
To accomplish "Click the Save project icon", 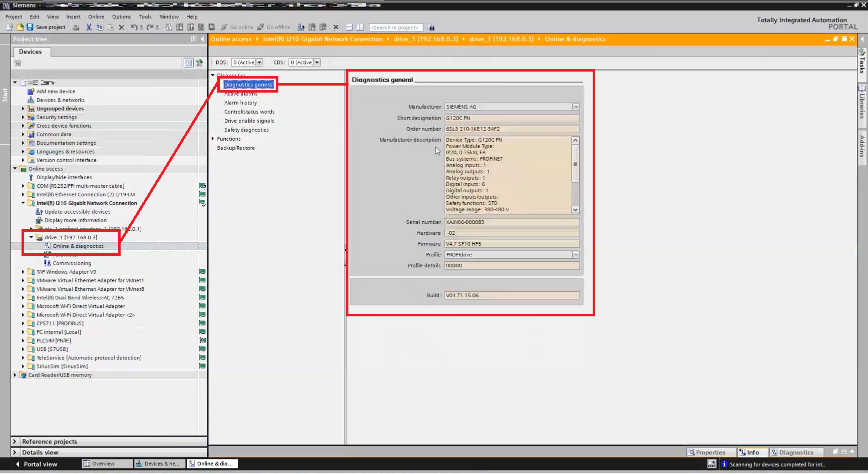I will [x=30, y=27].
